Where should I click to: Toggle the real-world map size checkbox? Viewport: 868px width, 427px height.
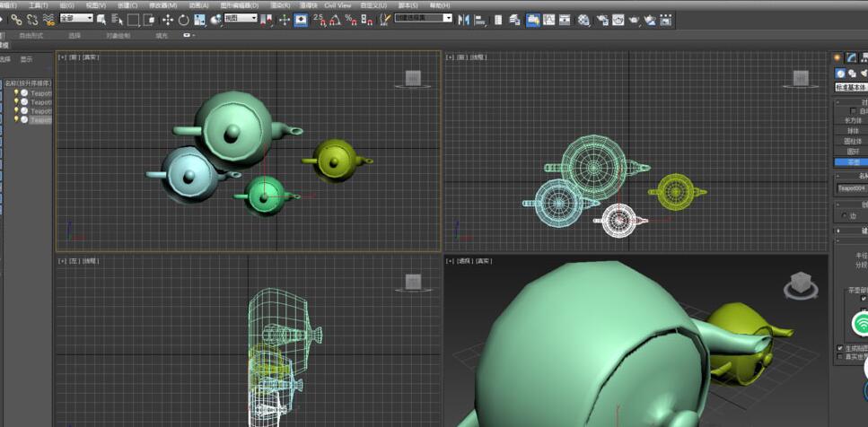pyautogui.click(x=840, y=357)
